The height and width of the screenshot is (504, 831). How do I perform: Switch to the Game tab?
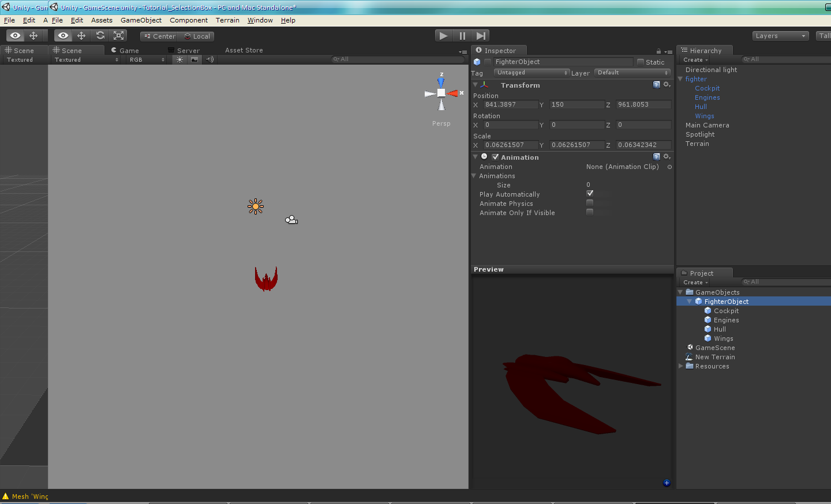[126, 50]
